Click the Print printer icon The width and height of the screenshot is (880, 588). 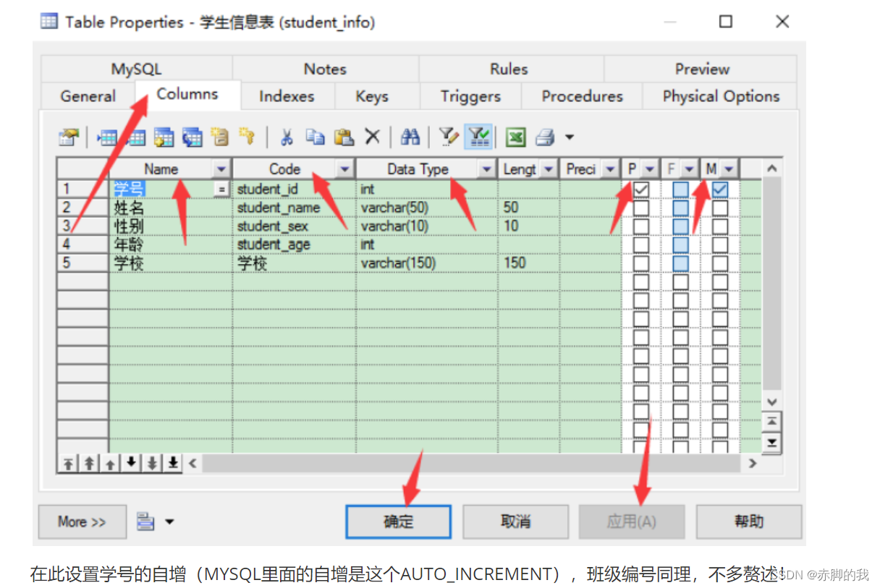tap(544, 137)
